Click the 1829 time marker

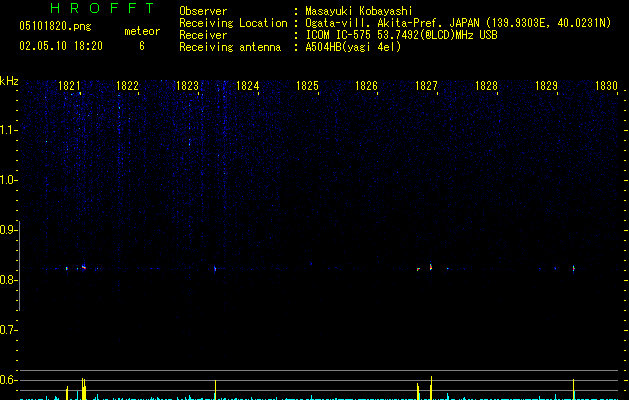point(546,86)
